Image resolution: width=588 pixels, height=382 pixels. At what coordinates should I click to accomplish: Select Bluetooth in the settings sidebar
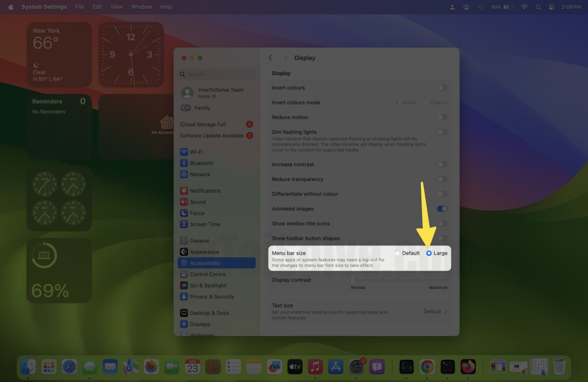point(200,163)
